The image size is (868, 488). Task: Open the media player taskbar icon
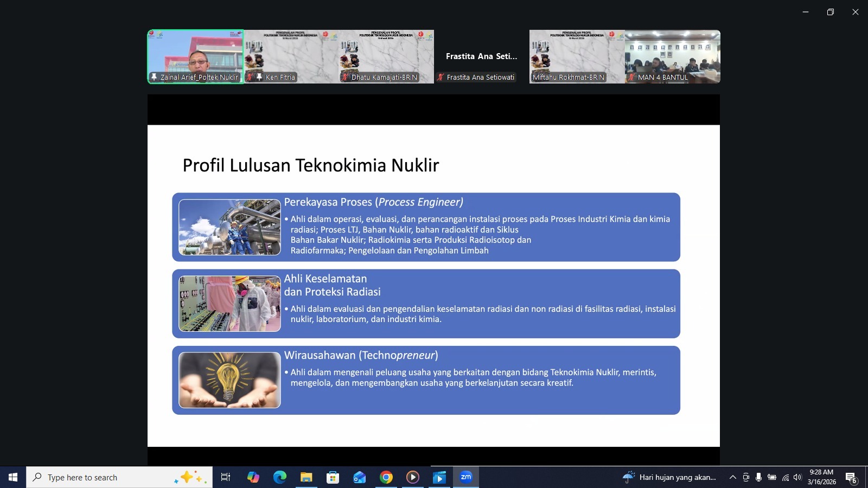413,477
